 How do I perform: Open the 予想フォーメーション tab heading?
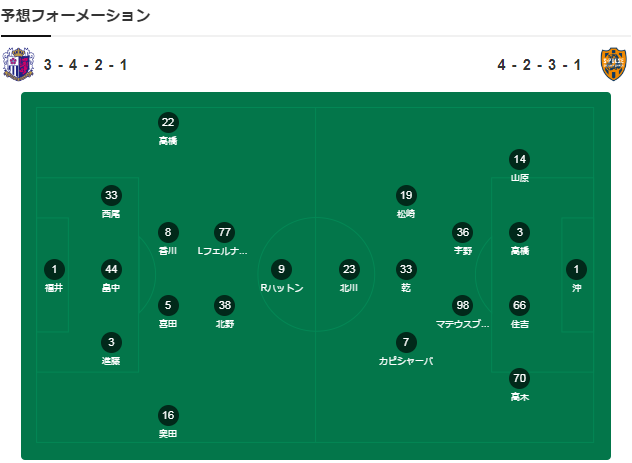[x=75, y=16]
